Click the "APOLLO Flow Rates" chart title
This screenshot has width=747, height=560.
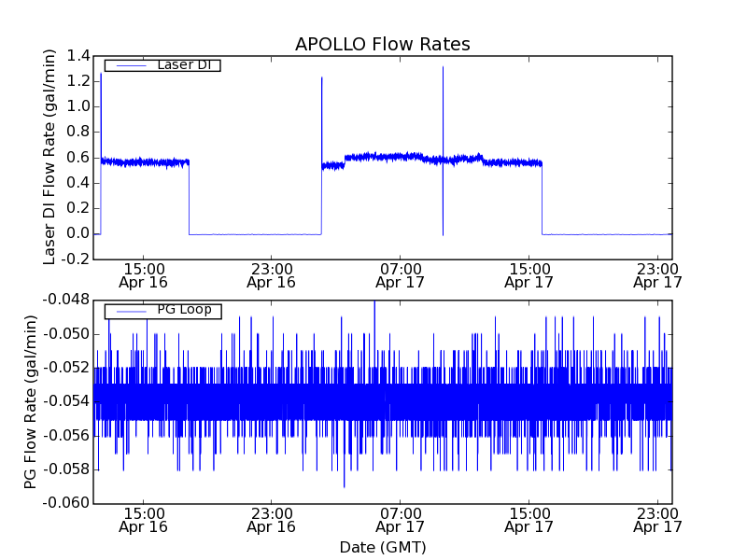pyautogui.click(x=383, y=44)
